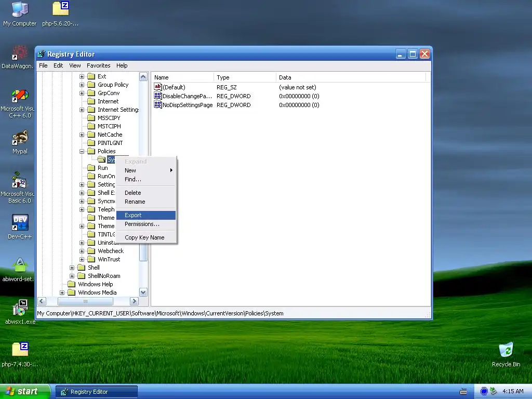
Task: Select the (Default) string value icon
Action: click(x=158, y=87)
